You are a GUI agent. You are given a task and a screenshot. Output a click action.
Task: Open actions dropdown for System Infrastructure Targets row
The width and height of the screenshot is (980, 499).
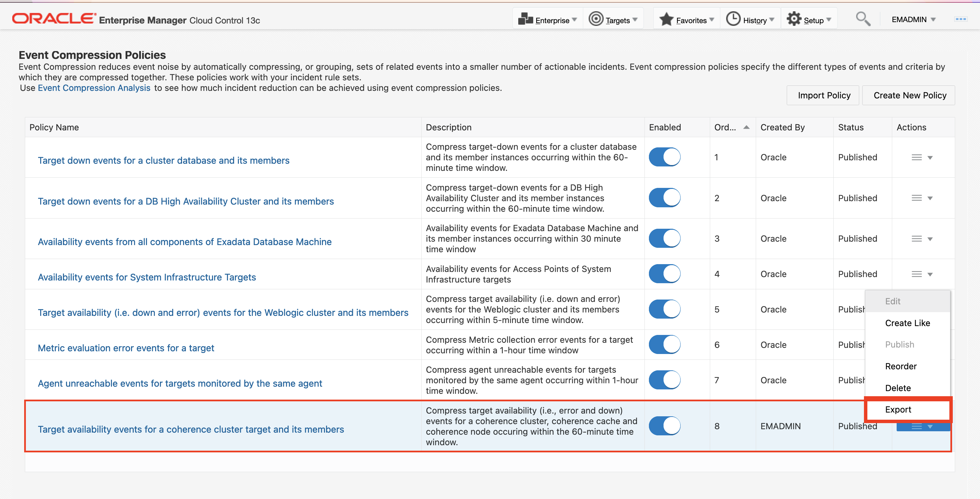[x=930, y=274]
